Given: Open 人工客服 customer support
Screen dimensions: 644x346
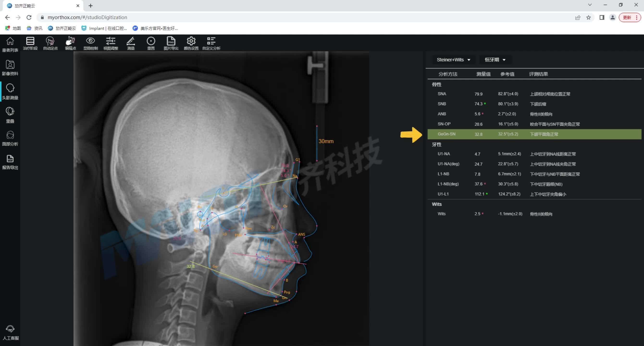Looking at the screenshot, I should point(11,333).
